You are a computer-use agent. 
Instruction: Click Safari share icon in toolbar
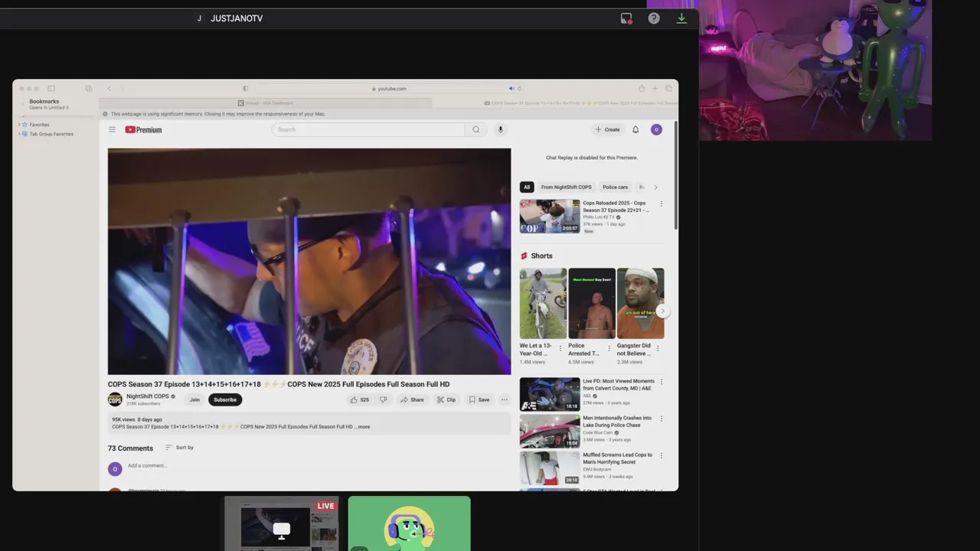[x=642, y=89]
